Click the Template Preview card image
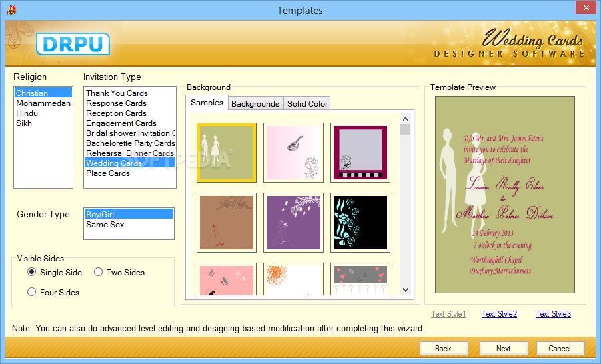Screen dimensions: 601x364 [x=505, y=195]
